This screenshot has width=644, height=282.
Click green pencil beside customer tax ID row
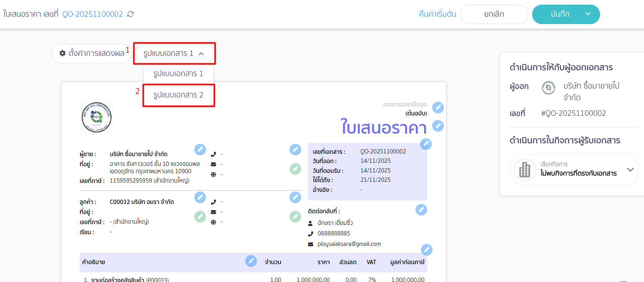200,217
